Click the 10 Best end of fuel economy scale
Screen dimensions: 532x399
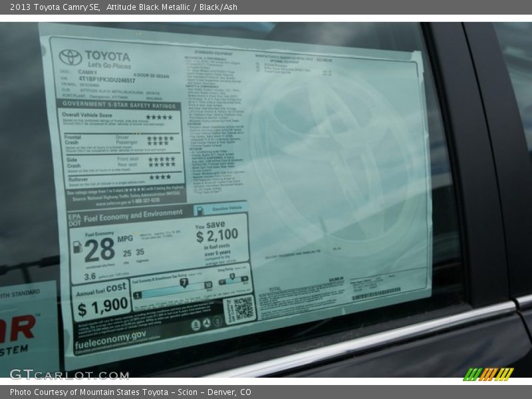(x=208, y=285)
